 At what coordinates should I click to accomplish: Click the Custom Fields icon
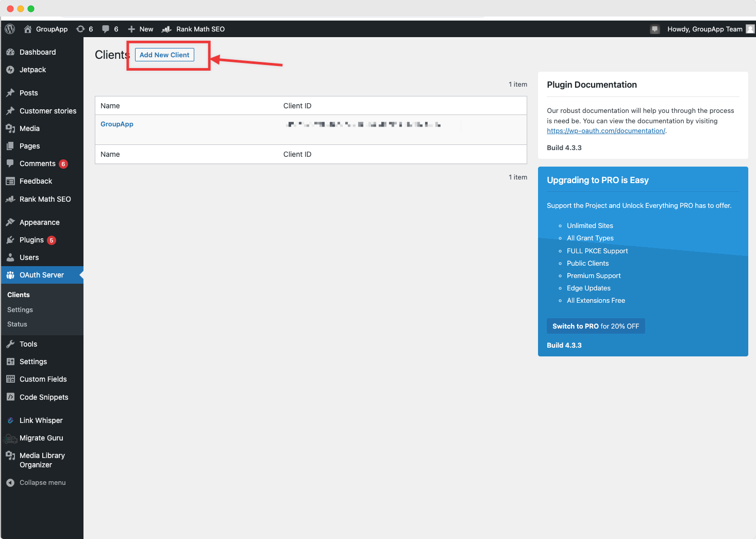[x=10, y=379]
